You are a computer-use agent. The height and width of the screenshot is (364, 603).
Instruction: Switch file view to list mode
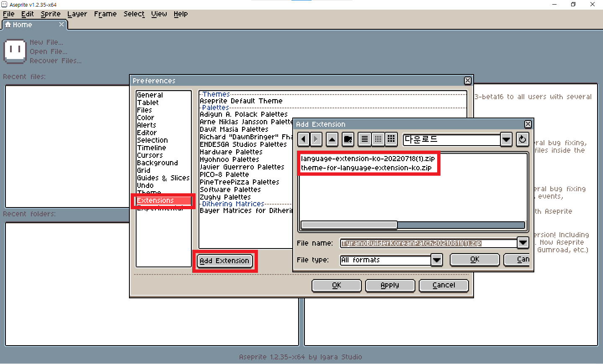(x=365, y=139)
